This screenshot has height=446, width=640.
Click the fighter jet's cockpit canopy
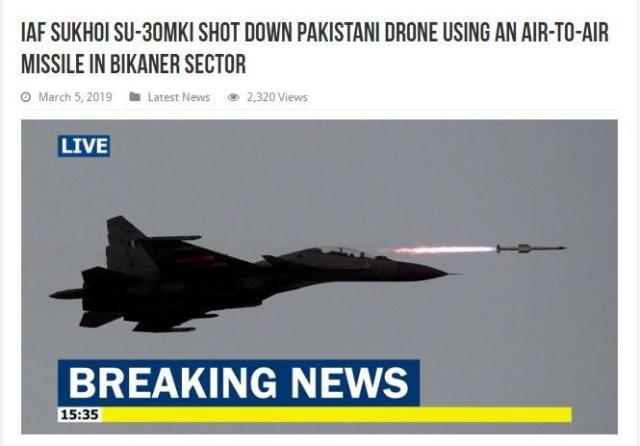click(341, 252)
